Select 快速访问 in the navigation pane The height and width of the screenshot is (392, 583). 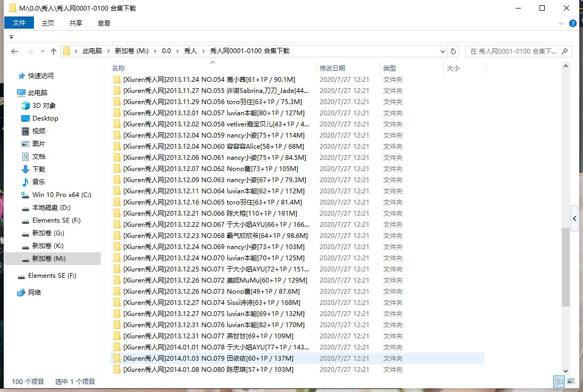pos(41,76)
